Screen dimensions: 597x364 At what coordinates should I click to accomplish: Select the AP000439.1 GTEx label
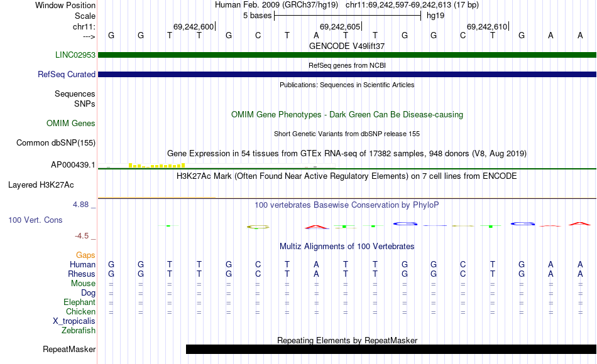[73, 164]
